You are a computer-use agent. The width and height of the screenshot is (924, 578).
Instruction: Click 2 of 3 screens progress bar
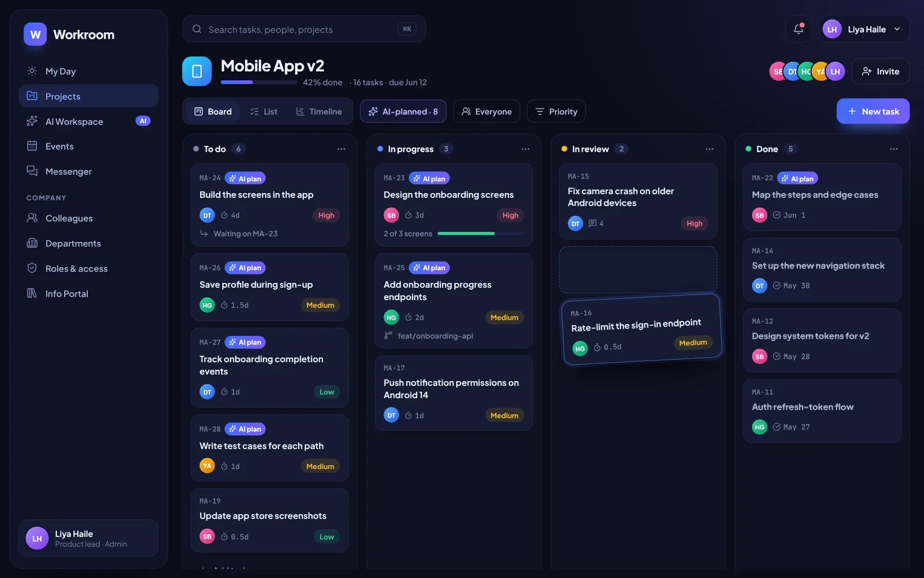(x=481, y=234)
